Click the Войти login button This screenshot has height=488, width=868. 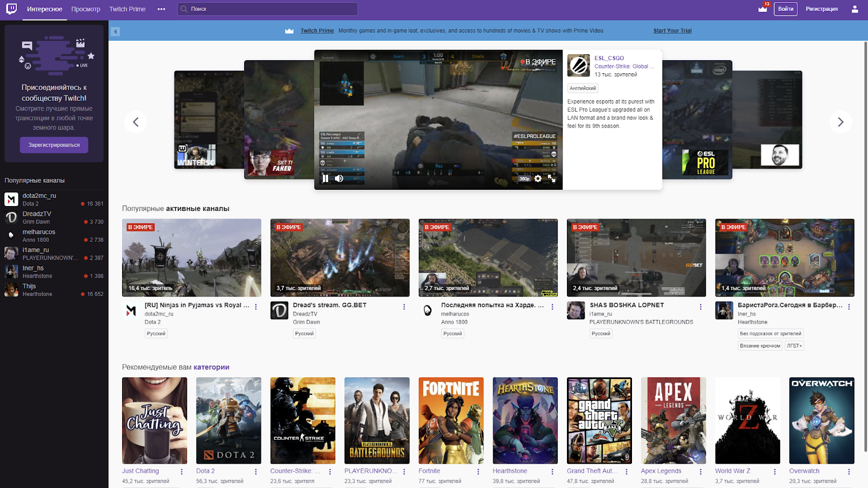[786, 9]
